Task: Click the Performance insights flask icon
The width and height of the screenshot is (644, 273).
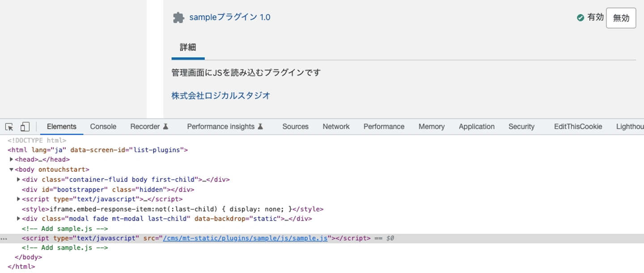Action: (260, 127)
